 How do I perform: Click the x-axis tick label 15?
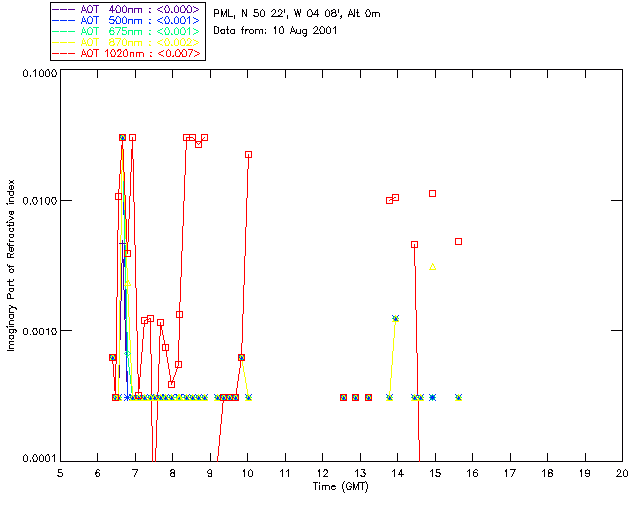pos(435,473)
